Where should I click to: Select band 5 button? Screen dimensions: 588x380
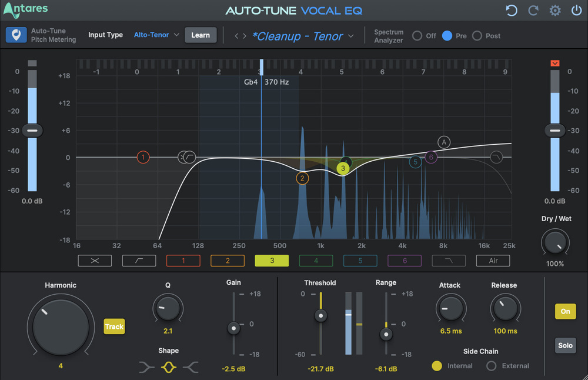[x=360, y=261]
